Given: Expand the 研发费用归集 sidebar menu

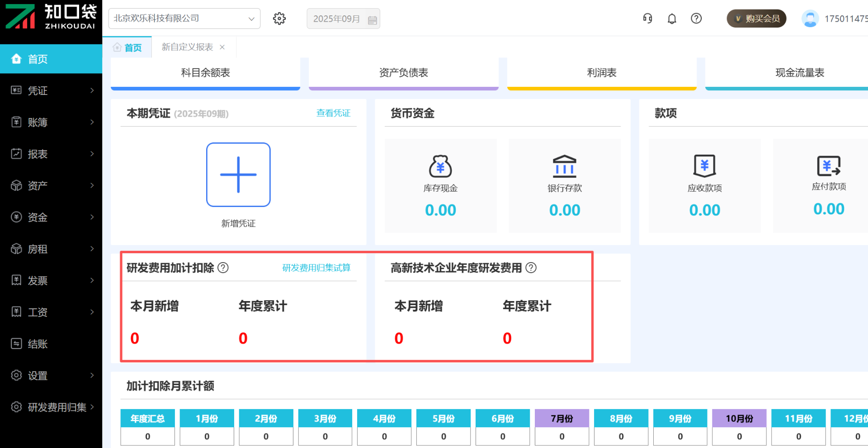Looking at the screenshot, I should pos(51,407).
